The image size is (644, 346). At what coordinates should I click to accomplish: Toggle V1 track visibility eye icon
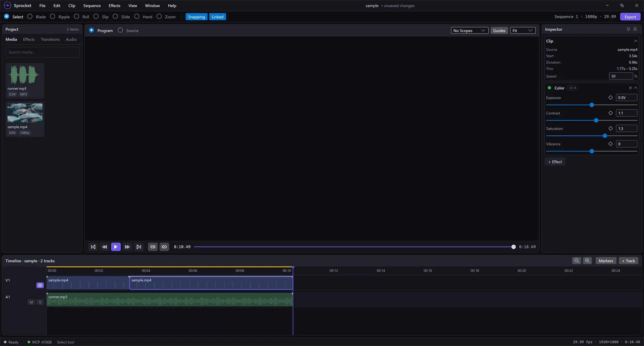(40, 285)
